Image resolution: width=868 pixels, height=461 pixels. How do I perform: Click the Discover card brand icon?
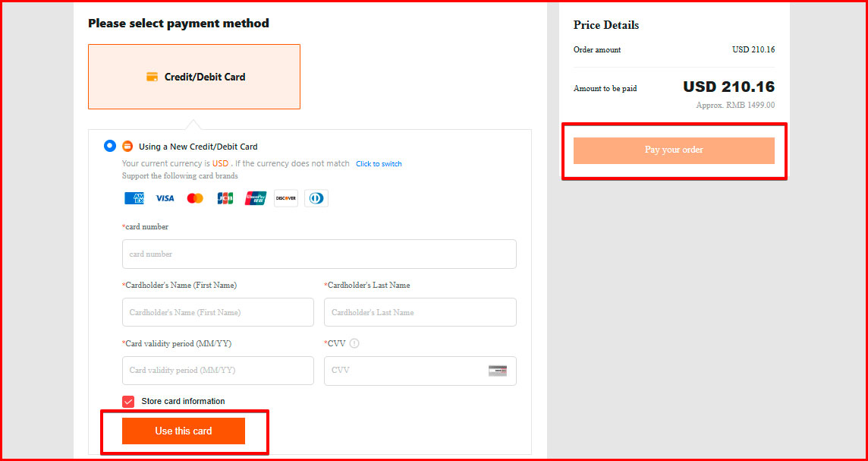tap(286, 198)
